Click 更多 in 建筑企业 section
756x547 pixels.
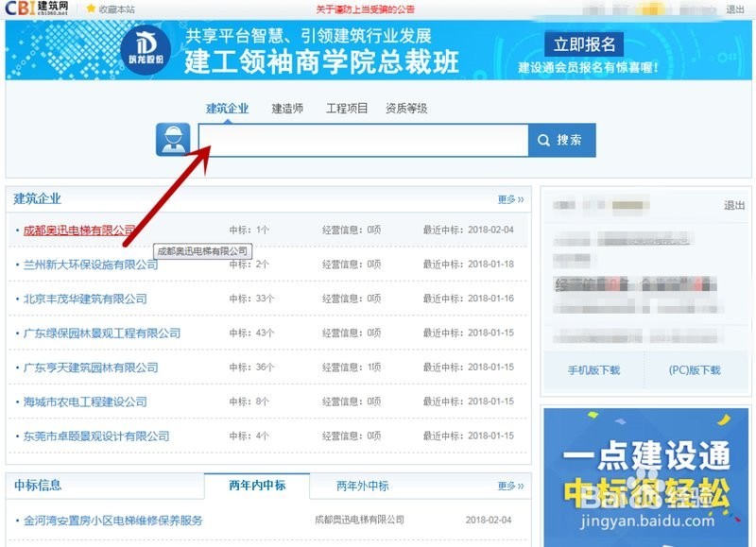coord(510,199)
